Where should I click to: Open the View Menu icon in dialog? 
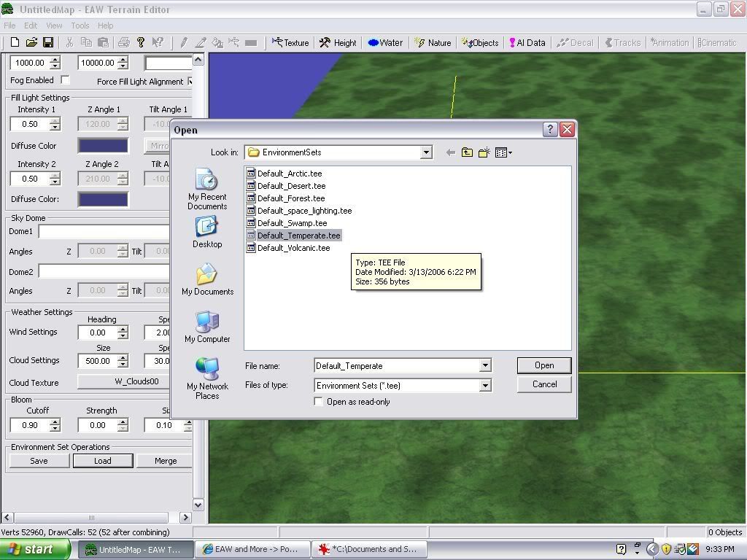pos(503,152)
